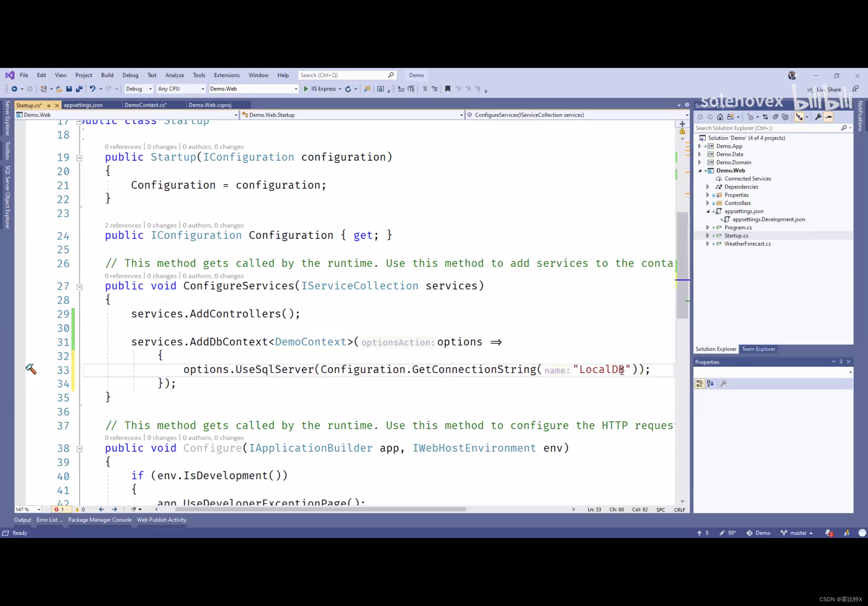Open the Extensions menu
Screen dimensions: 868x606
pyautogui.click(x=226, y=75)
